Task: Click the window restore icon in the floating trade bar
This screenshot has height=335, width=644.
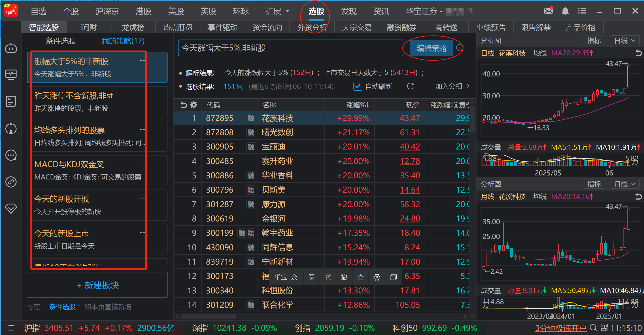Action: click(393, 277)
